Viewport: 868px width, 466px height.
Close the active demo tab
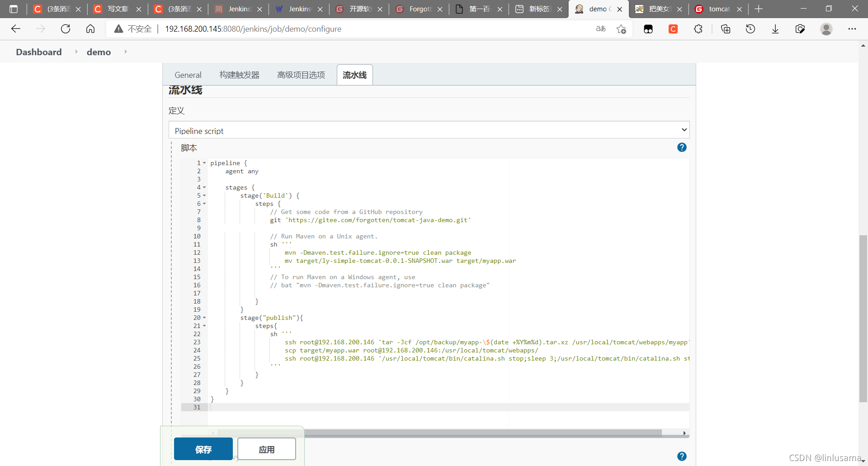point(619,9)
